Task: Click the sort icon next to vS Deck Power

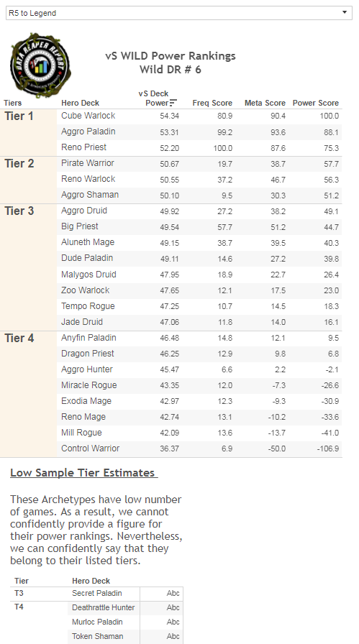Action: (x=173, y=103)
